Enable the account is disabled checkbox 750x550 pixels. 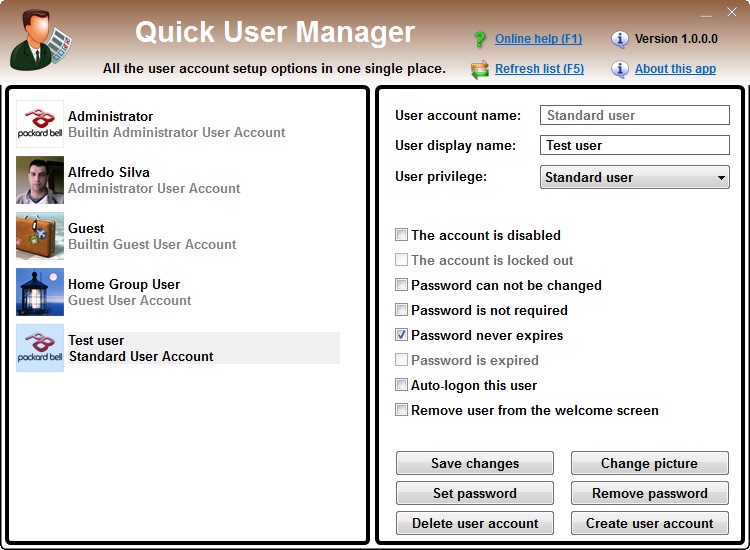click(x=401, y=235)
